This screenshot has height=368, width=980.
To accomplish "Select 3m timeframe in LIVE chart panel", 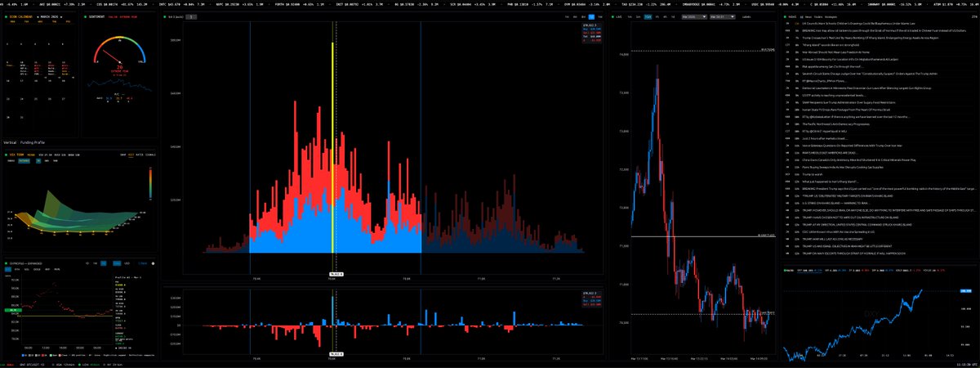I will (x=639, y=16).
